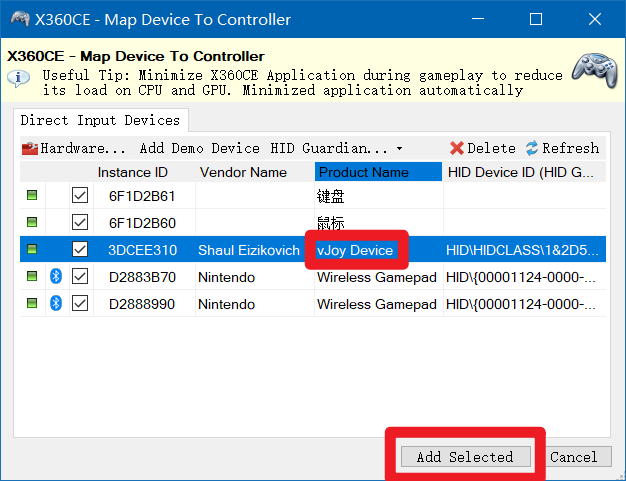This screenshot has height=481, width=626.
Task: Select instance ID 6F1D2B60
Action: pos(142,223)
